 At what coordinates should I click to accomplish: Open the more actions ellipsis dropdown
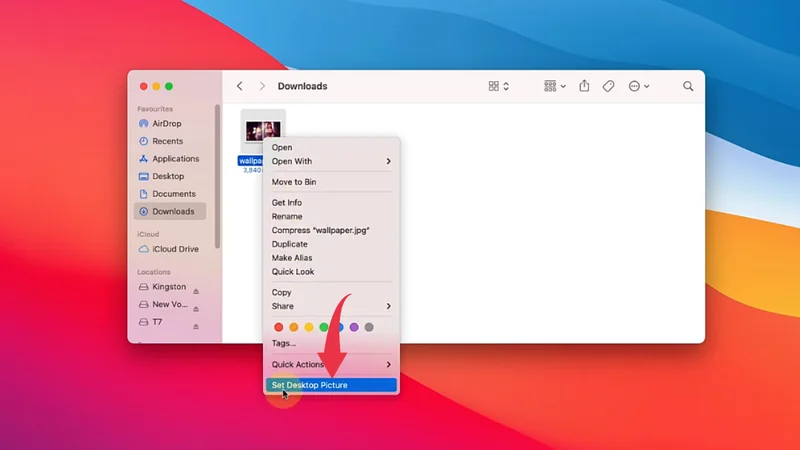[638, 87]
